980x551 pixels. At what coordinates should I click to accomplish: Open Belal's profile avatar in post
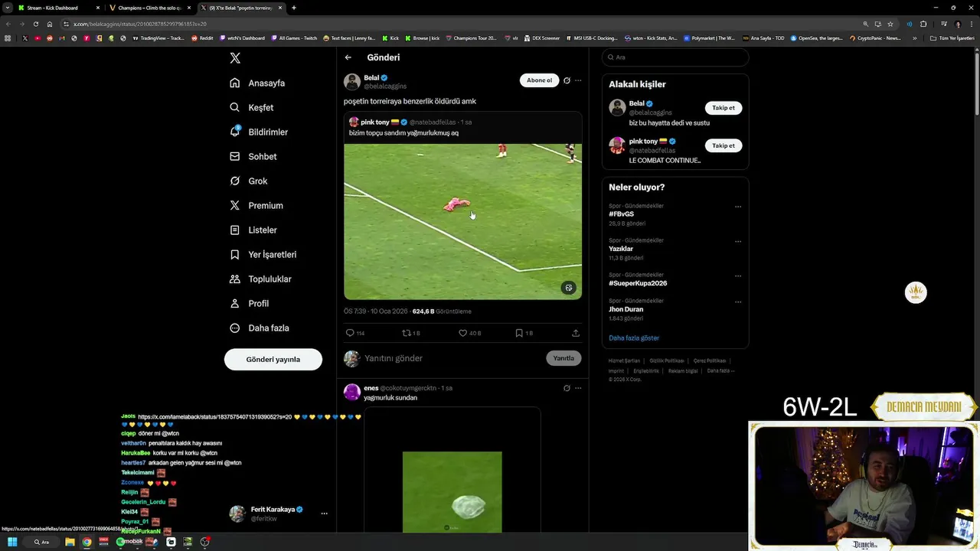(x=352, y=82)
